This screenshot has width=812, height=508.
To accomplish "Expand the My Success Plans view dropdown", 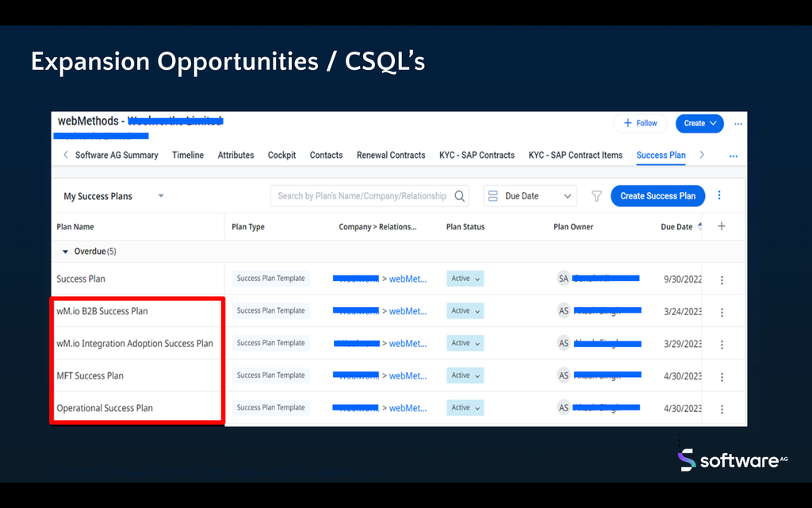I will pos(114,196).
